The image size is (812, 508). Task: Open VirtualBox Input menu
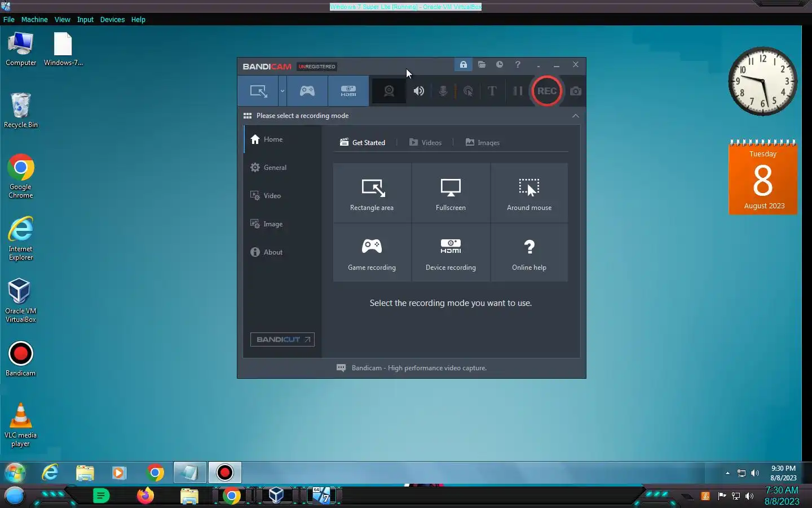tap(85, 19)
